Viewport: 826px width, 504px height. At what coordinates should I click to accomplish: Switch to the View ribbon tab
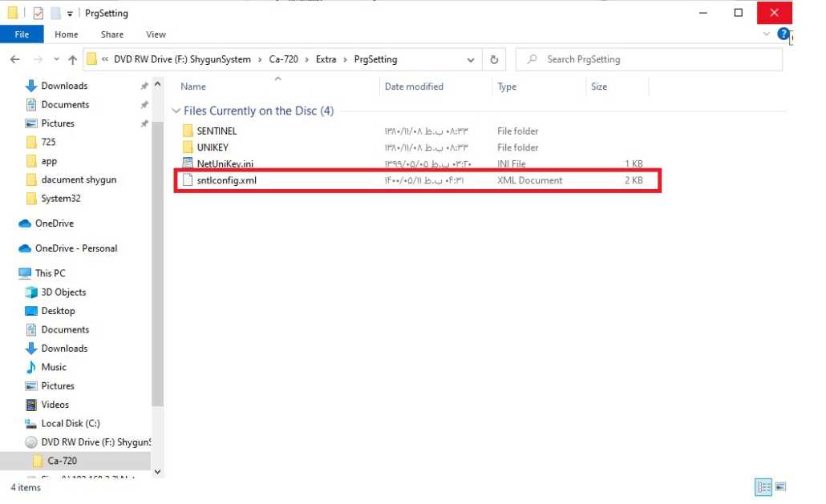coord(156,34)
